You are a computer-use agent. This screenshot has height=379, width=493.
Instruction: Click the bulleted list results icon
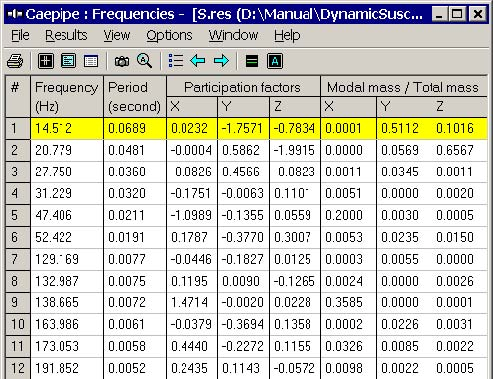(x=176, y=61)
